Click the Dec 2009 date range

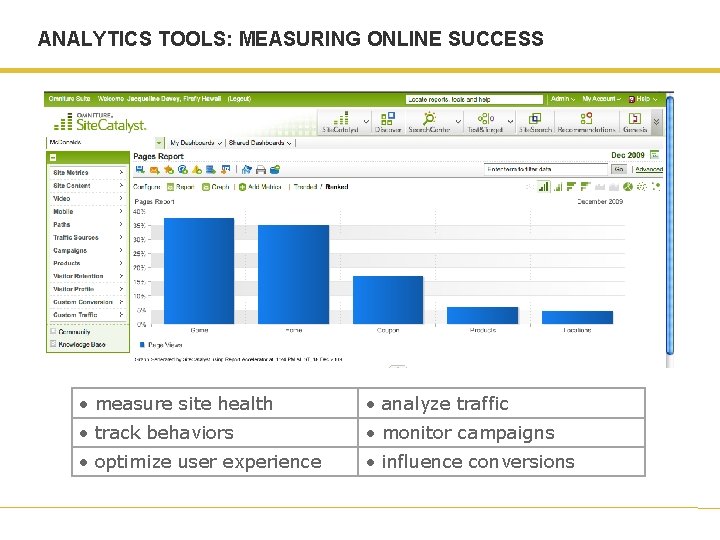point(628,155)
